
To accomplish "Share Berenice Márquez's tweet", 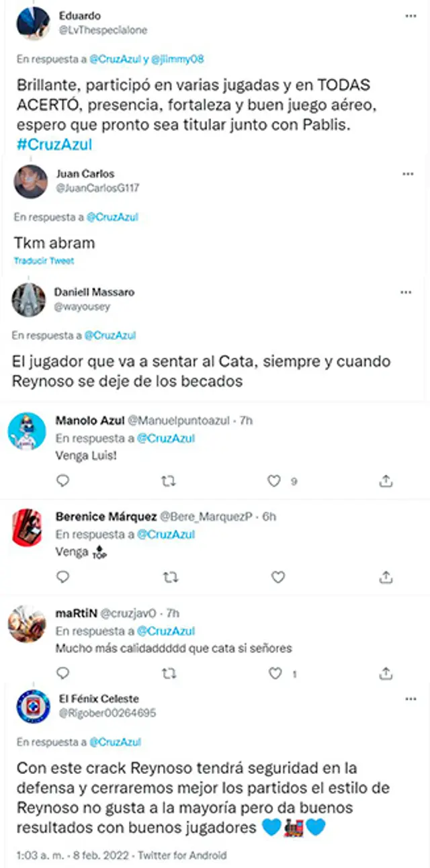I will click(x=386, y=577).
